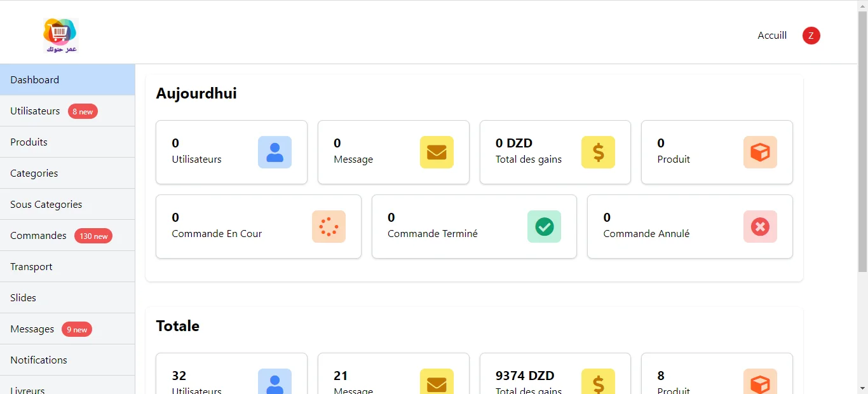Click the box icon beside 8 Produit
Screen dimensions: 868x394
(x=760, y=381)
